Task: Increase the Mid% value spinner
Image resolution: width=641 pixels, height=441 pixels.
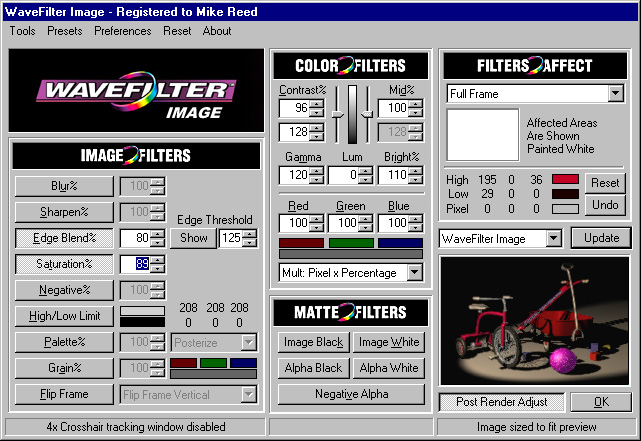Action: click(415, 104)
